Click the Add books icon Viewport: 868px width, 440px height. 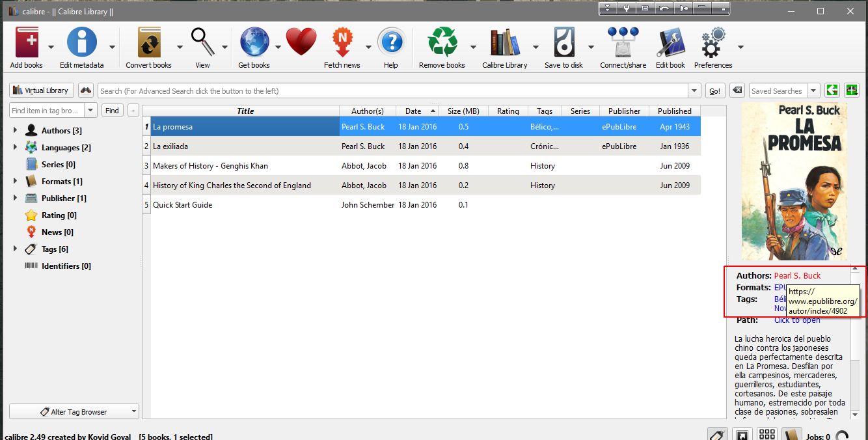[x=27, y=43]
